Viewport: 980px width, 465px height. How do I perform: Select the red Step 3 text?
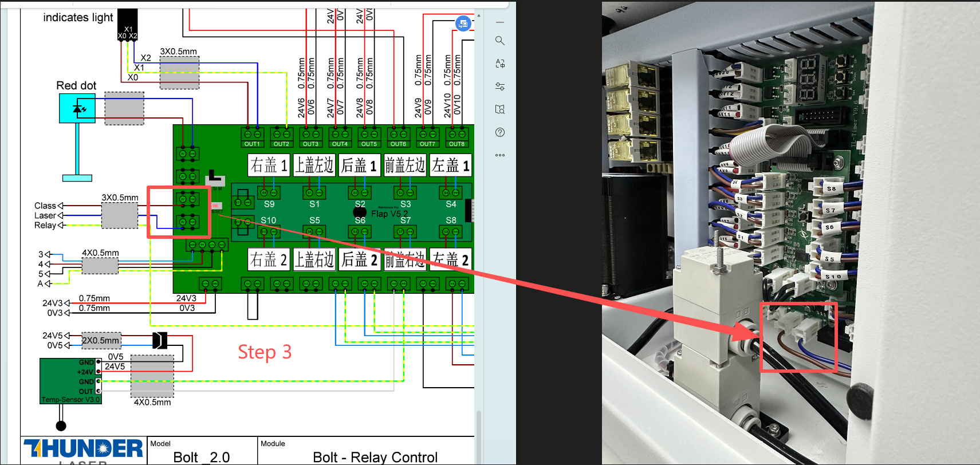[265, 352]
